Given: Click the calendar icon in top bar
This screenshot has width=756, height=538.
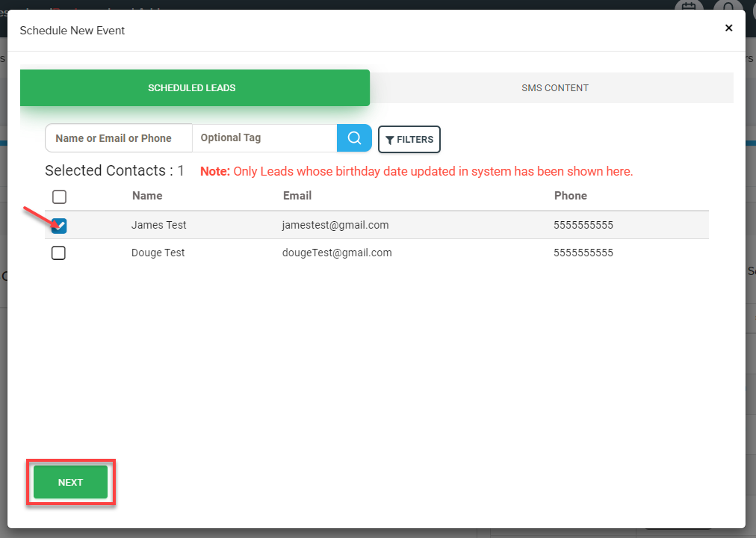Looking at the screenshot, I should tap(688, 7).
